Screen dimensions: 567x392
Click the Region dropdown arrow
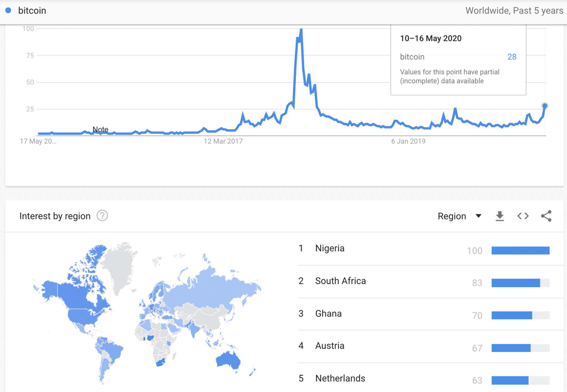tap(478, 216)
